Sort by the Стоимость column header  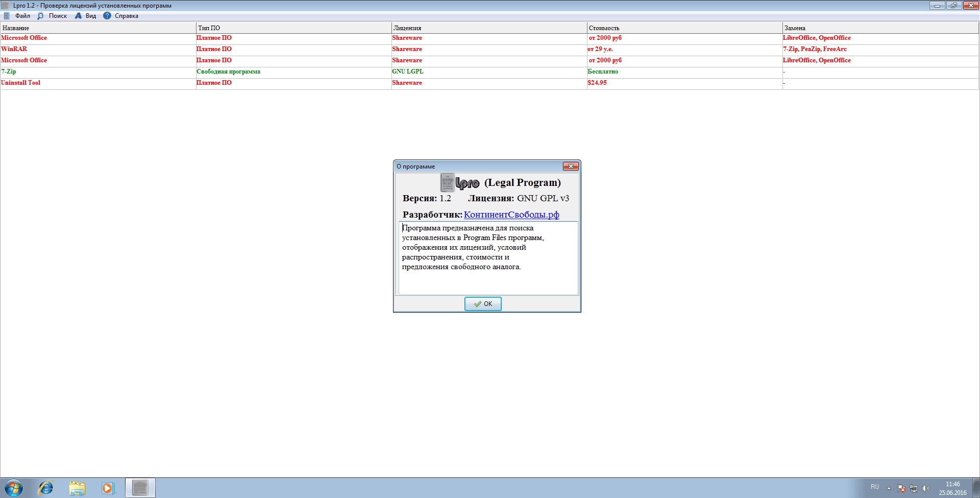[684, 28]
